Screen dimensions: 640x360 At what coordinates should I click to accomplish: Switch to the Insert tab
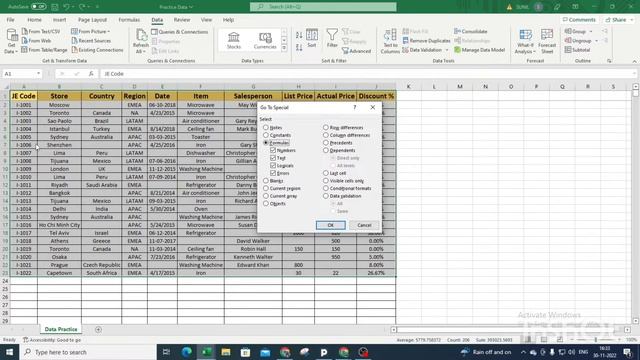59,20
